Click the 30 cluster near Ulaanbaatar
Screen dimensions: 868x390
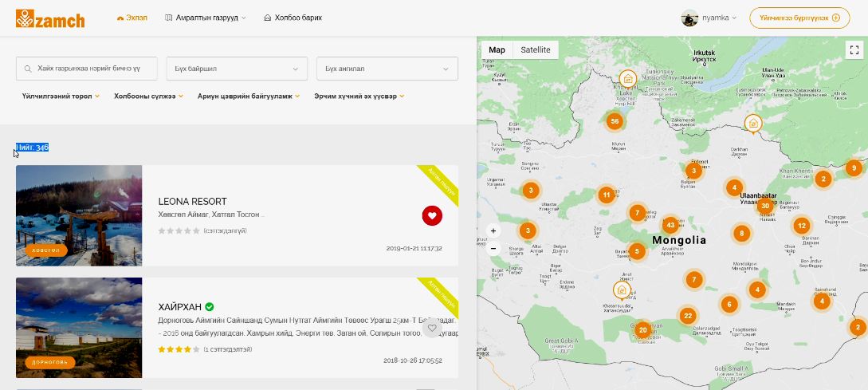[765, 206]
